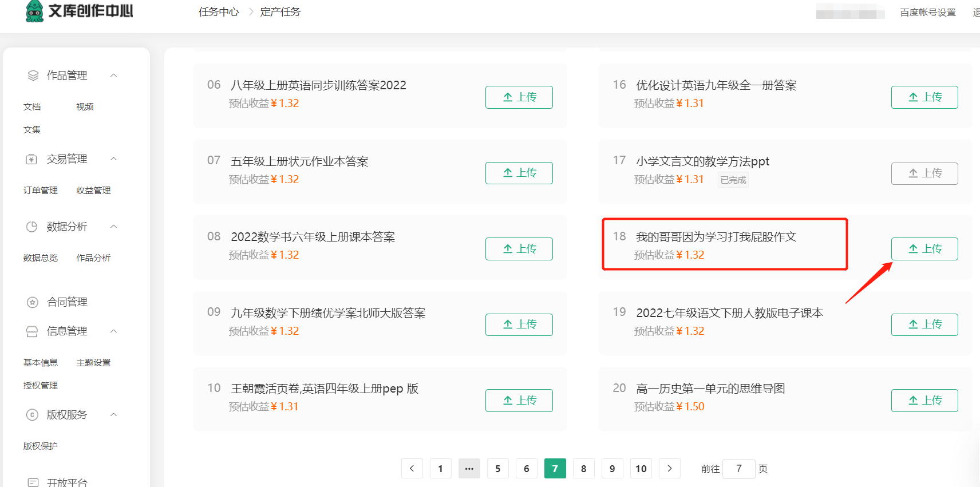Click title 高一历史第一单元的思维导图
This screenshot has height=487, width=980.
710,389
